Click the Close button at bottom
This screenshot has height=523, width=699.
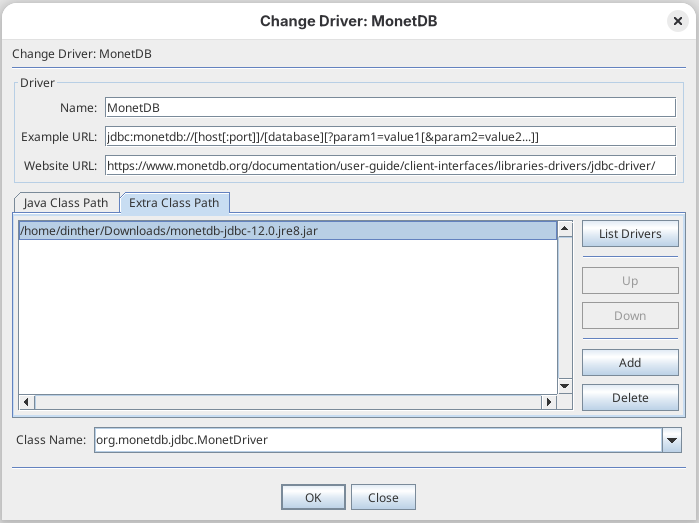click(x=383, y=497)
